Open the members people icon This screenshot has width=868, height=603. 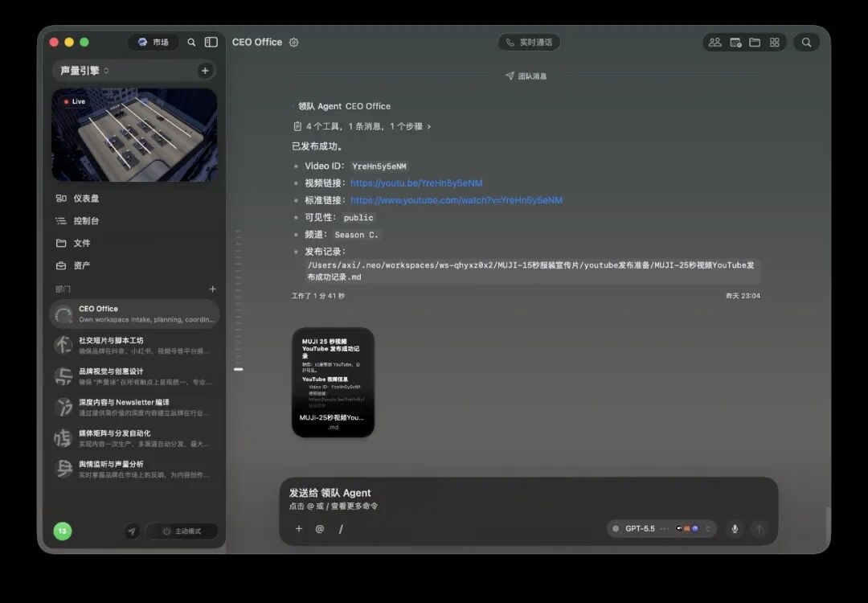coord(715,42)
